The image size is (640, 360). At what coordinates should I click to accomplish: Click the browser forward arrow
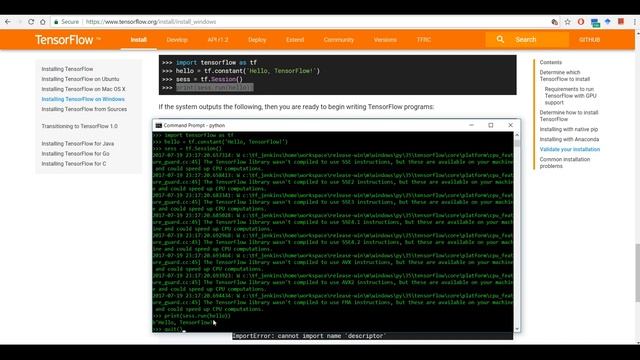pyautogui.click(x=19, y=22)
